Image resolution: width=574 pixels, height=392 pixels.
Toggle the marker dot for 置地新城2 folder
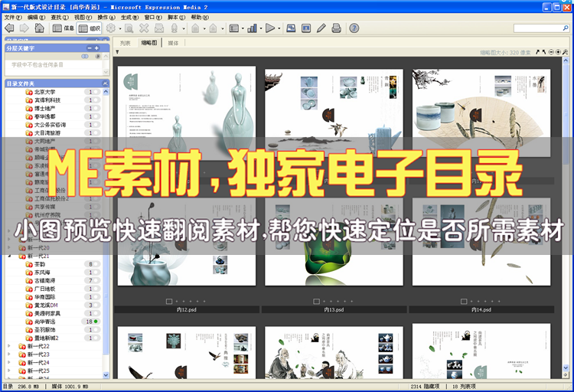[x=96, y=338]
